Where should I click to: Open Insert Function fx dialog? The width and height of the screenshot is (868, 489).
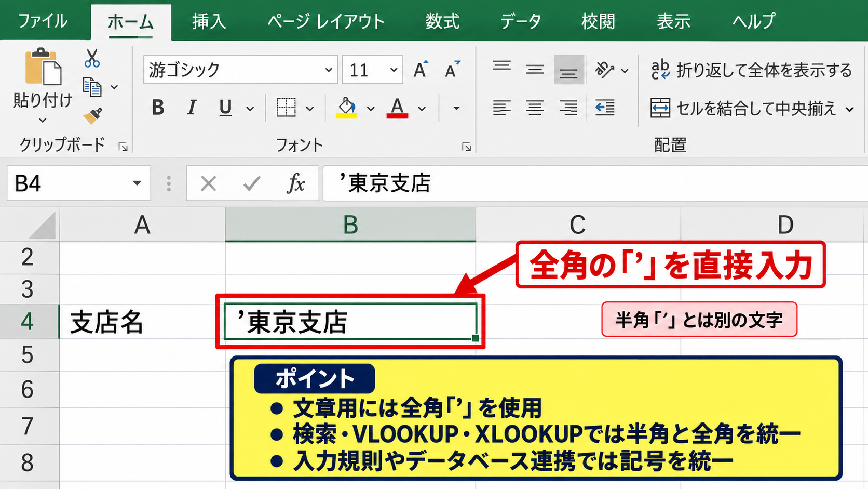(x=296, y=183)
